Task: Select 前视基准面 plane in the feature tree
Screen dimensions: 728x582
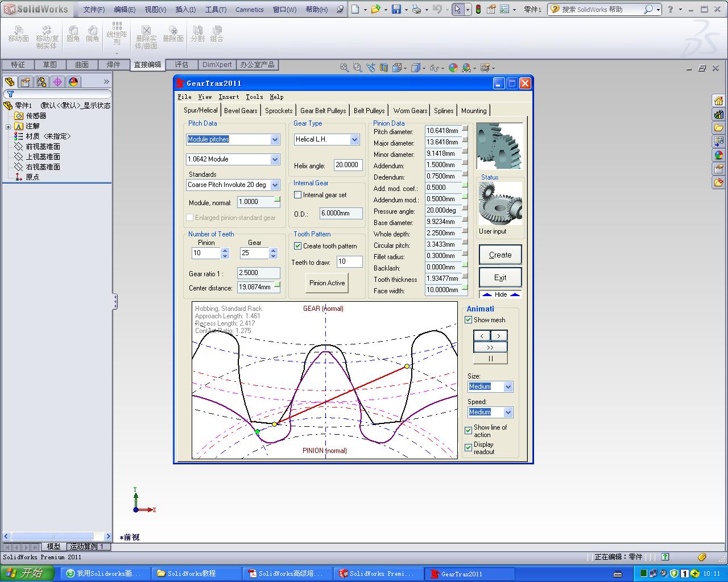Action: point(43,147)
